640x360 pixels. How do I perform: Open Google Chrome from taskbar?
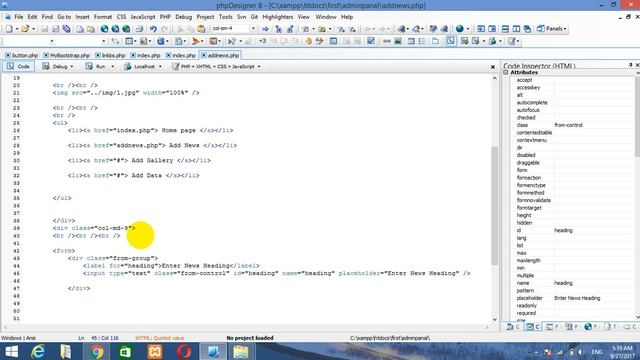point(96,351)
